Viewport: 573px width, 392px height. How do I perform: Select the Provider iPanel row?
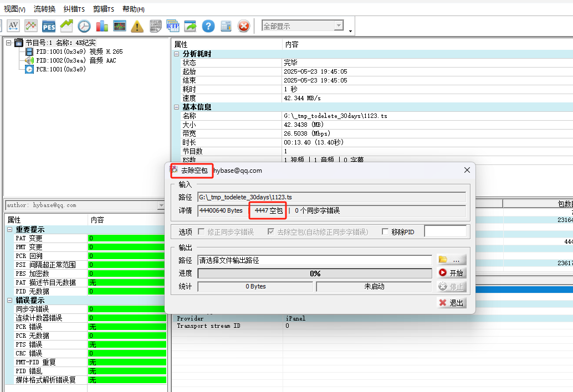(x=373, y=318)
